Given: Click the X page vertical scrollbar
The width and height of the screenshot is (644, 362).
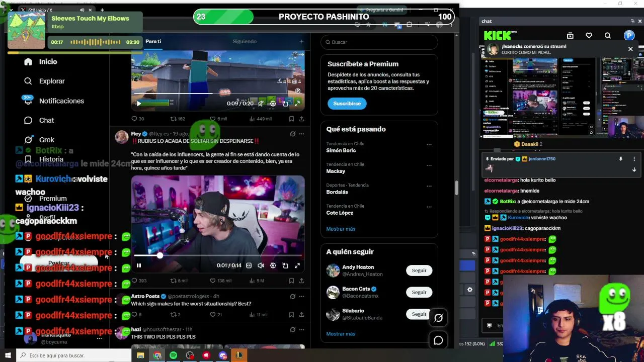Looking at the screenshot, I should [456, 188].
